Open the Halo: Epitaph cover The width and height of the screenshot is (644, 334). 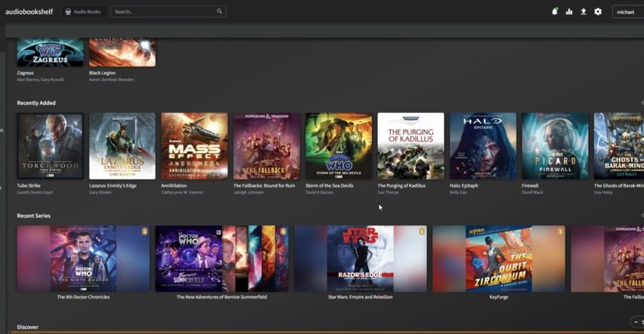pyautogui.click(x=483, y=146)
